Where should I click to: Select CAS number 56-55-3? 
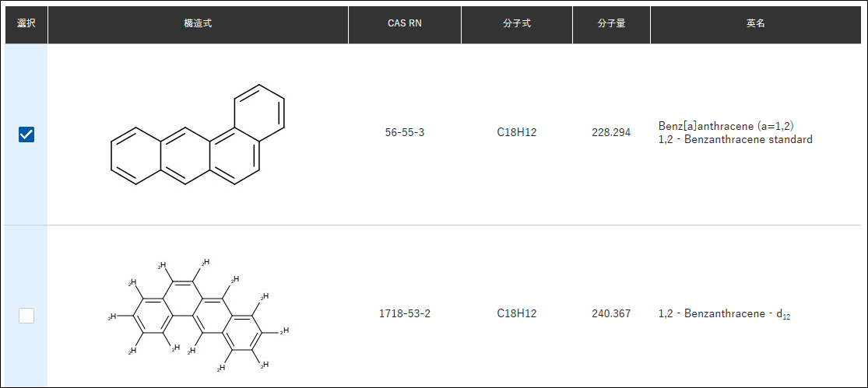click(405, 133)
